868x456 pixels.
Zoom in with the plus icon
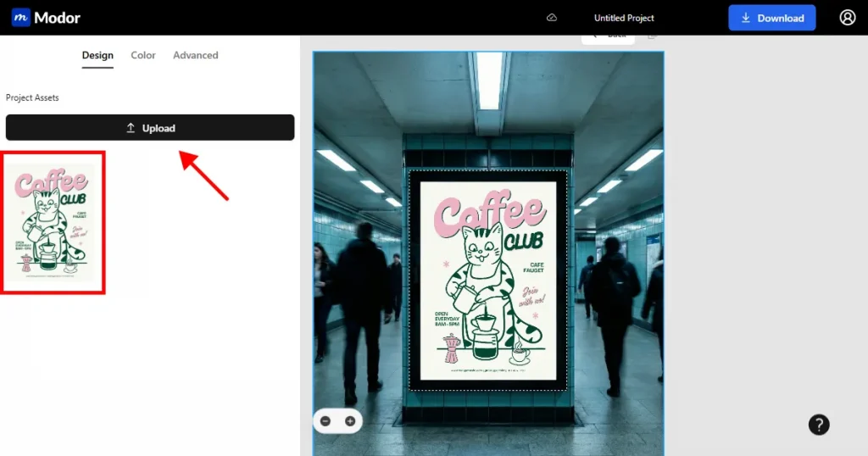pyautogui.click(x=349, y=421)
